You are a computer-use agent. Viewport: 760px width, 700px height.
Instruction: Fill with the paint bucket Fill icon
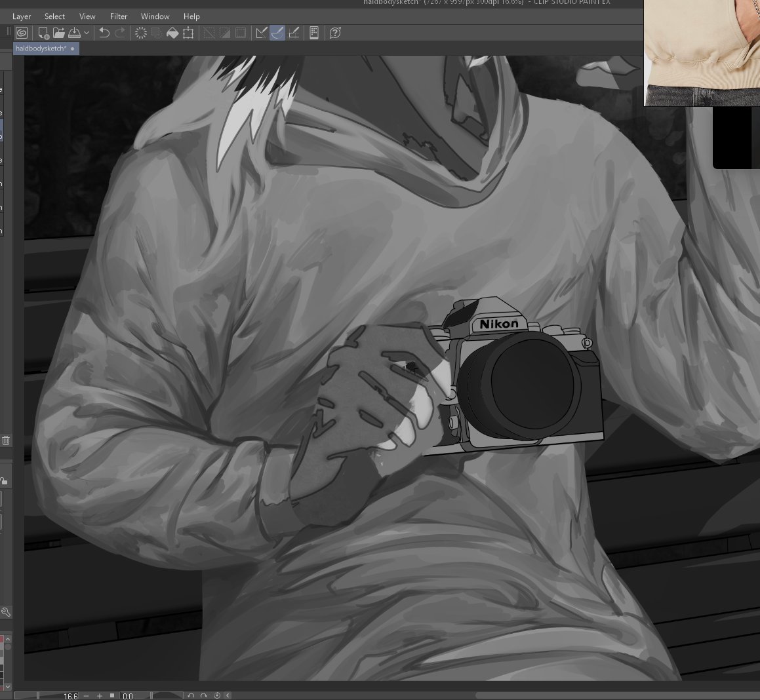coord(172,33)
